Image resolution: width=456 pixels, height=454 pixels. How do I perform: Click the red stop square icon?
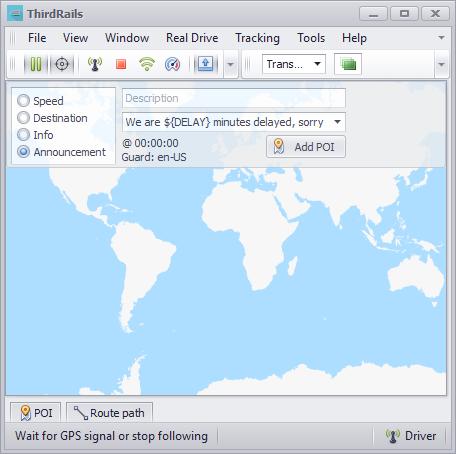click(121, 64)
